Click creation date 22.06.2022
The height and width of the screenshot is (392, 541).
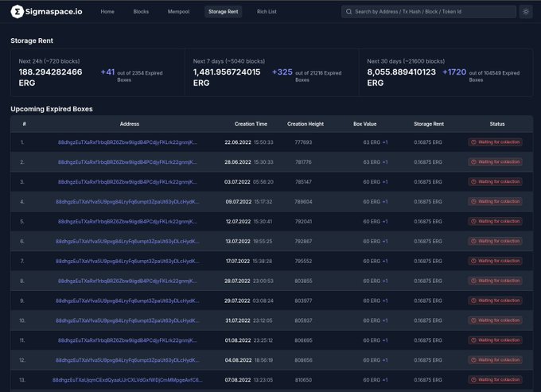pos(238,142)
